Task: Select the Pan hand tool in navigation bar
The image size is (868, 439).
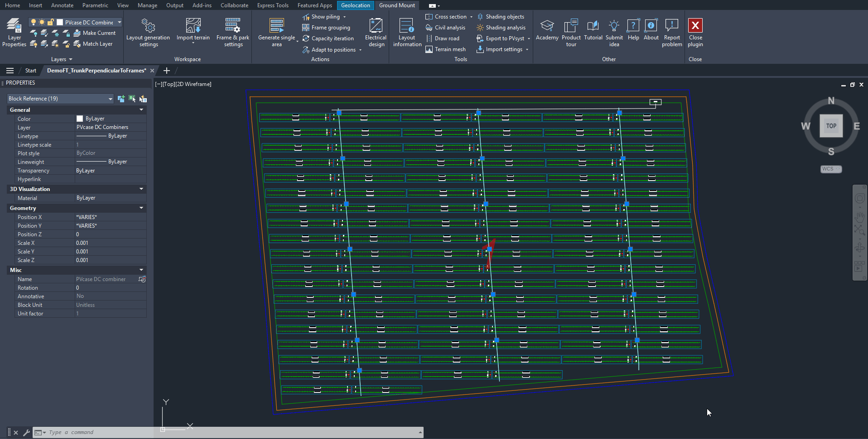Action: [859, 216]
